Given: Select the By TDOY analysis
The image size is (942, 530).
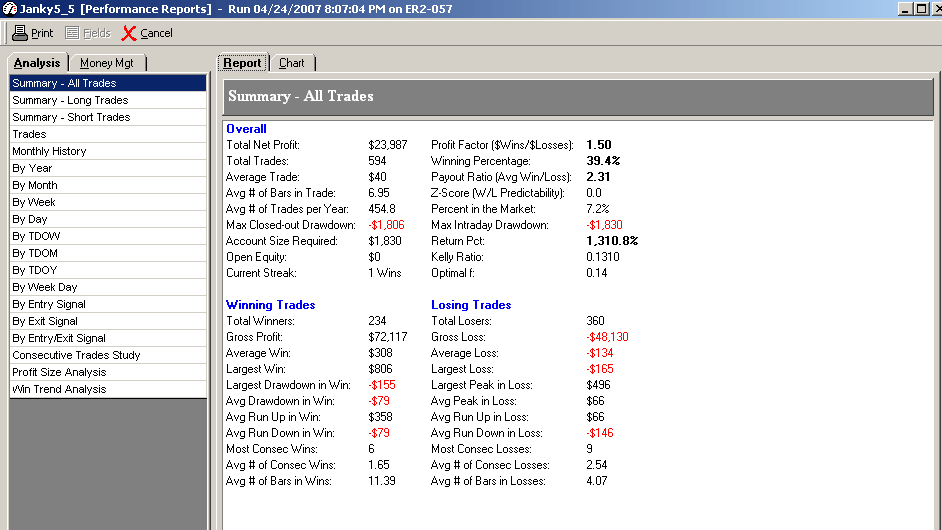Looking at the screenshot, I should coord(108,270).
